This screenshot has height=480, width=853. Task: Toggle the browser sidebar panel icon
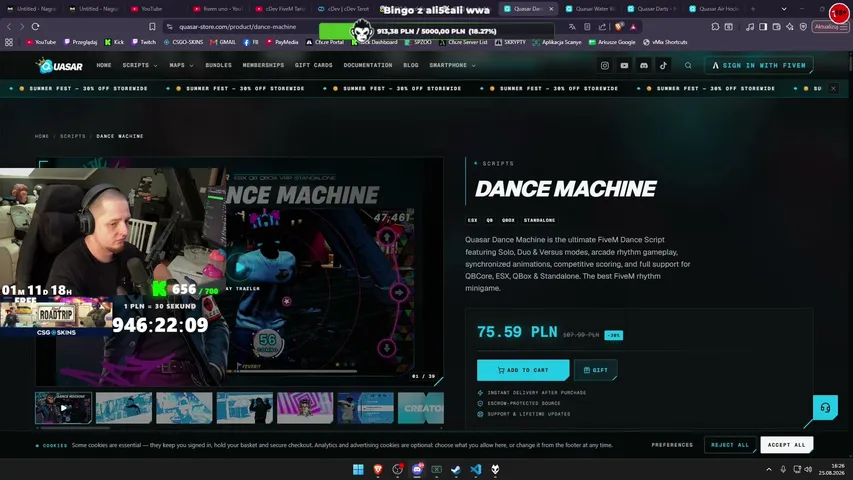pyautogui.click(x=763, y=27)
